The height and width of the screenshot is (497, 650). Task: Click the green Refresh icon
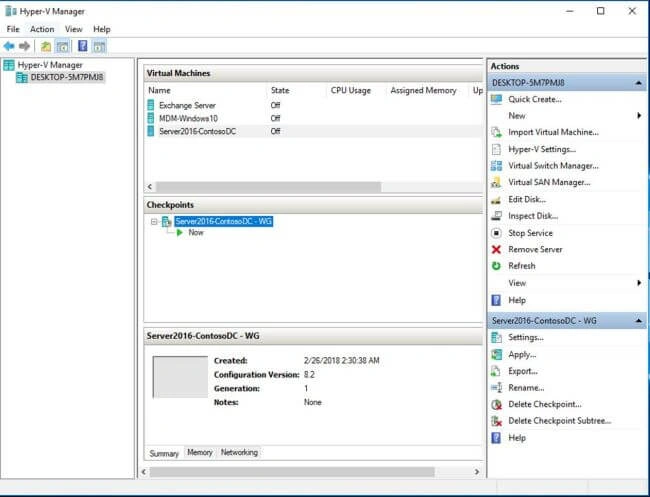496,266
